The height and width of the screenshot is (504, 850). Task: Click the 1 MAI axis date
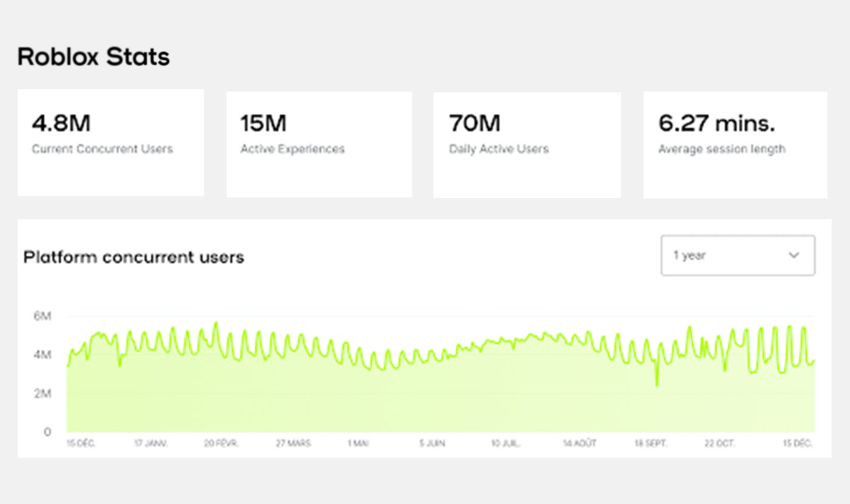click(358, 444)
